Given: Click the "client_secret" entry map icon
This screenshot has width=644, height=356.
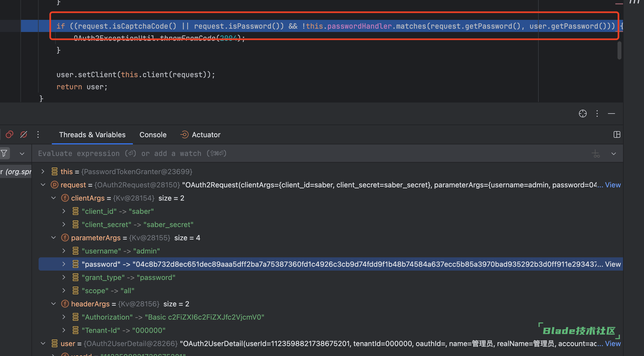Looking at the screenshot, I should pos(76,224).
